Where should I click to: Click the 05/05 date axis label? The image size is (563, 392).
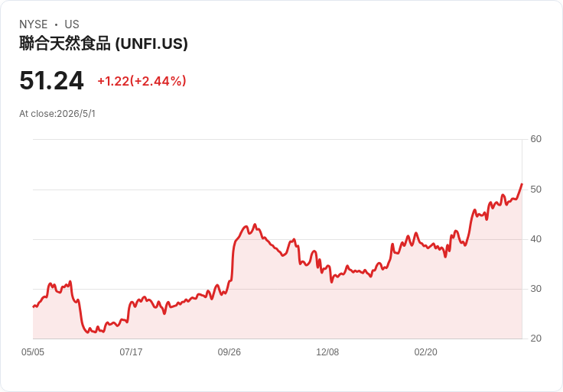[x=33, y=352]
